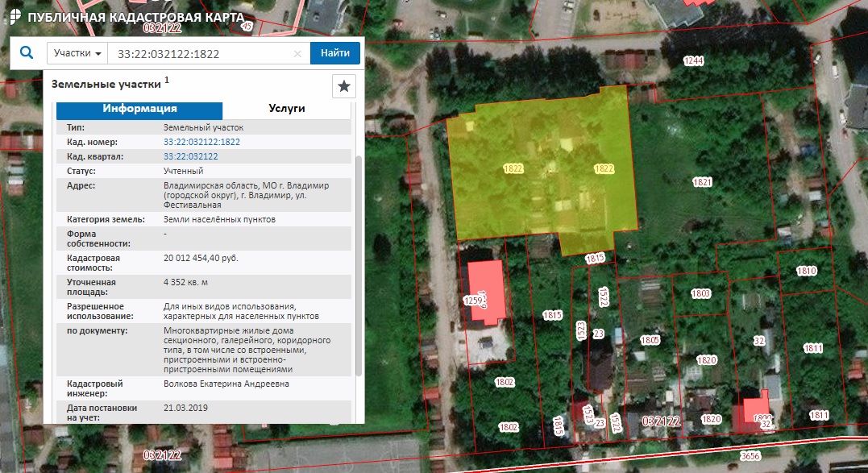This screenshot has height=473, width=868.
Task: Click the red building labeled 1259
Action: [486, 291]
